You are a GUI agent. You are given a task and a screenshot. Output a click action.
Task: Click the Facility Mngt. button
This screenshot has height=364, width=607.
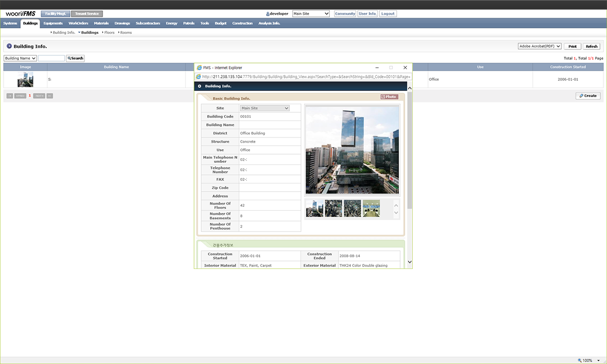55,14
